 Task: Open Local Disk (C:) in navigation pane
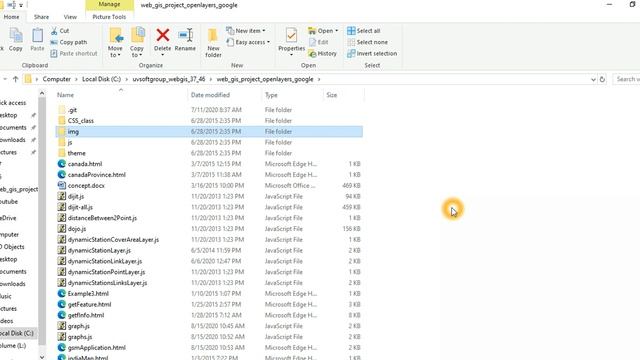click(17, 333)
